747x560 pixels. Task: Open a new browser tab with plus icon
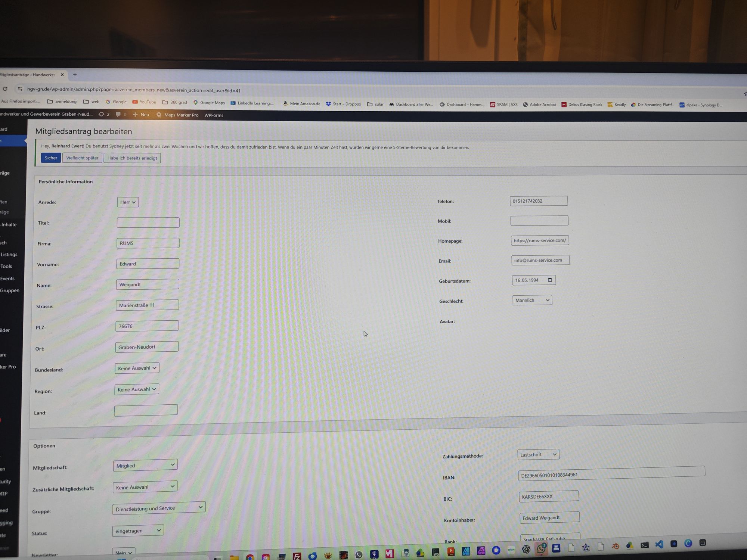point(75,75)
